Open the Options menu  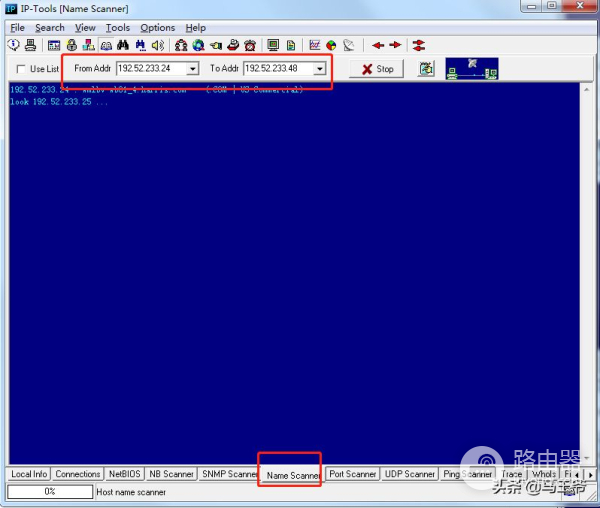157,28
